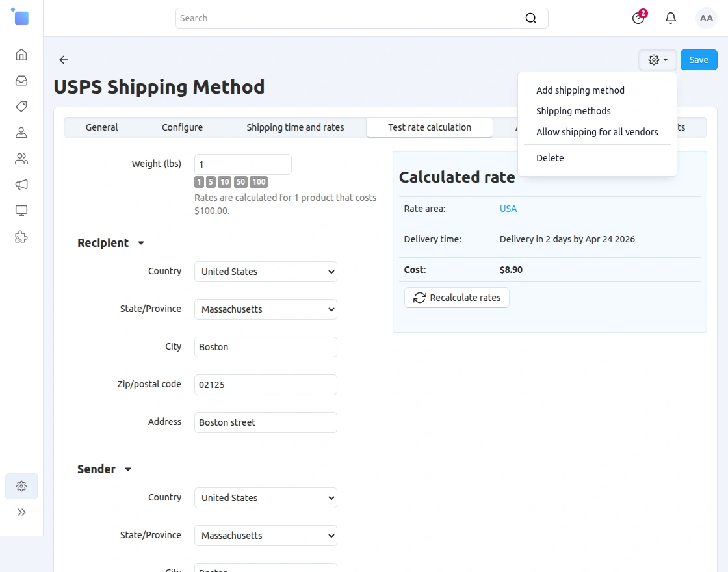
Task: Collapse the Sender section
Action: [105, 469]
